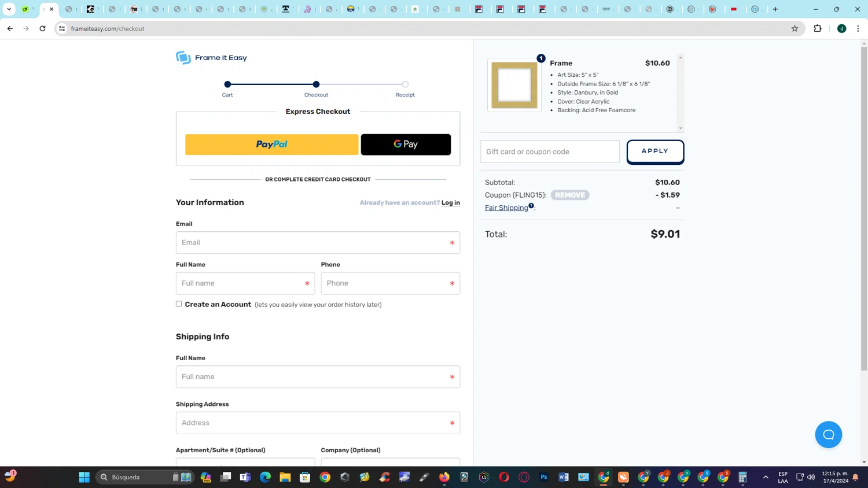
Task: Switch to the first browser tab
Action: (25, 9)
